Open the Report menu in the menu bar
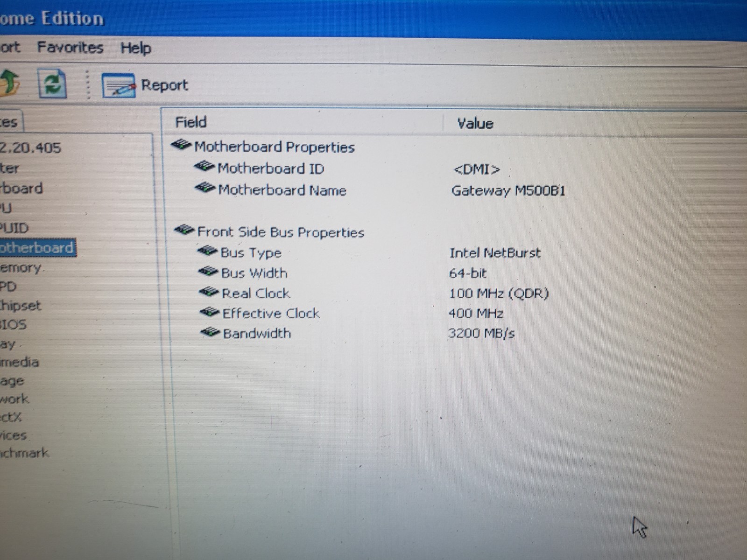The image size is (747, 560). (10, 47)
